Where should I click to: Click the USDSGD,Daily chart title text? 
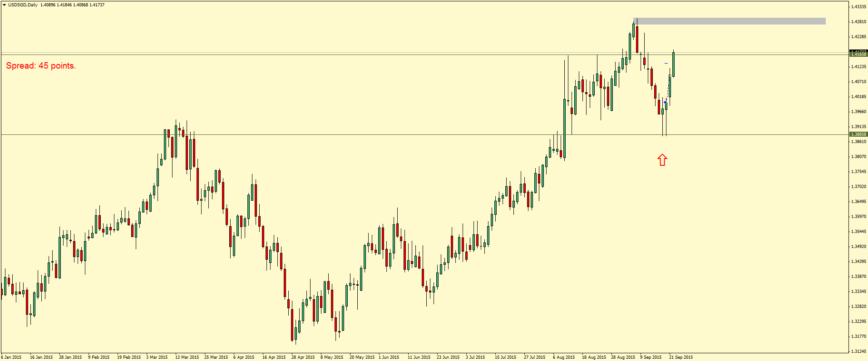point(23,5)
